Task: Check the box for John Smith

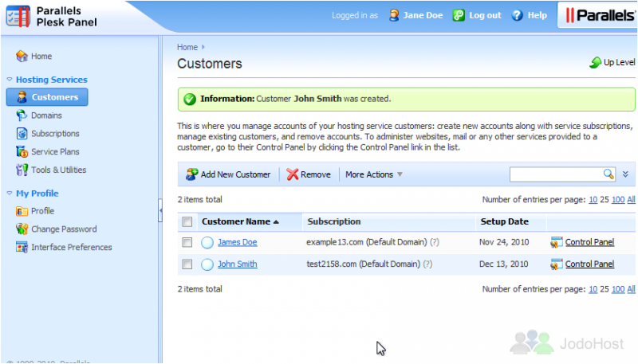Action: (x=187, y=264)
